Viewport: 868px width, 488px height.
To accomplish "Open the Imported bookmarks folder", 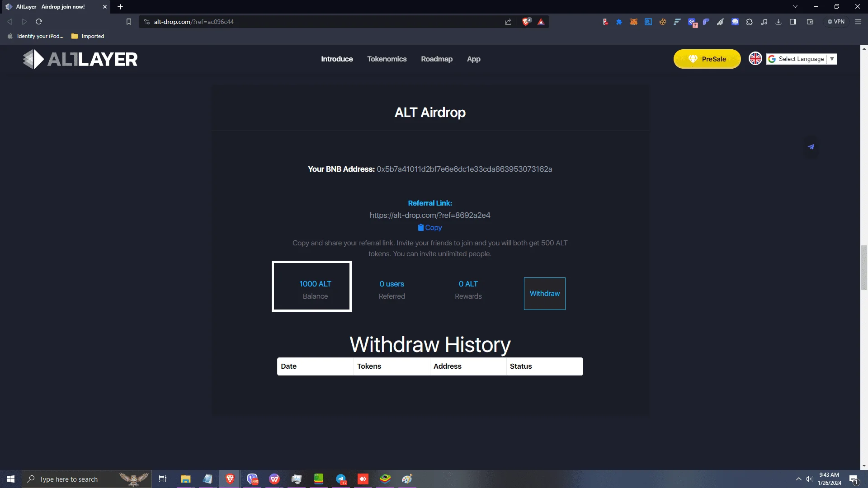I will (88, 36).
